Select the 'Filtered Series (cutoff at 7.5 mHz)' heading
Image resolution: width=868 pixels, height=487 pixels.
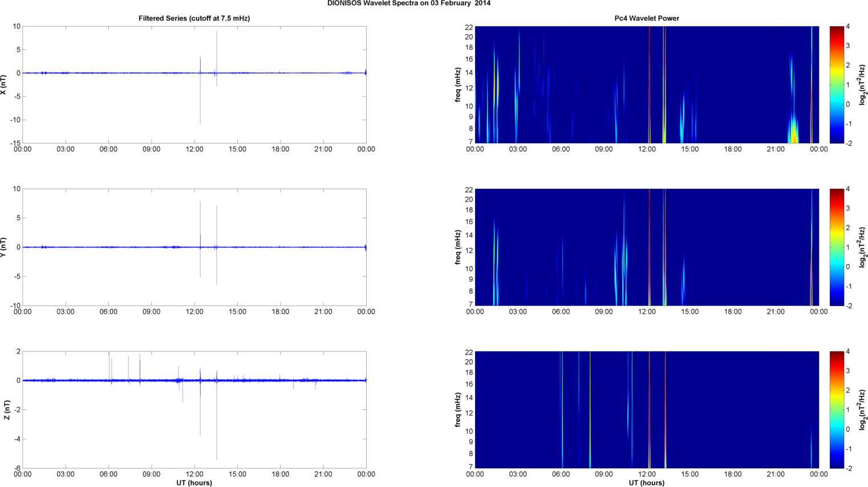pos(194,18)
